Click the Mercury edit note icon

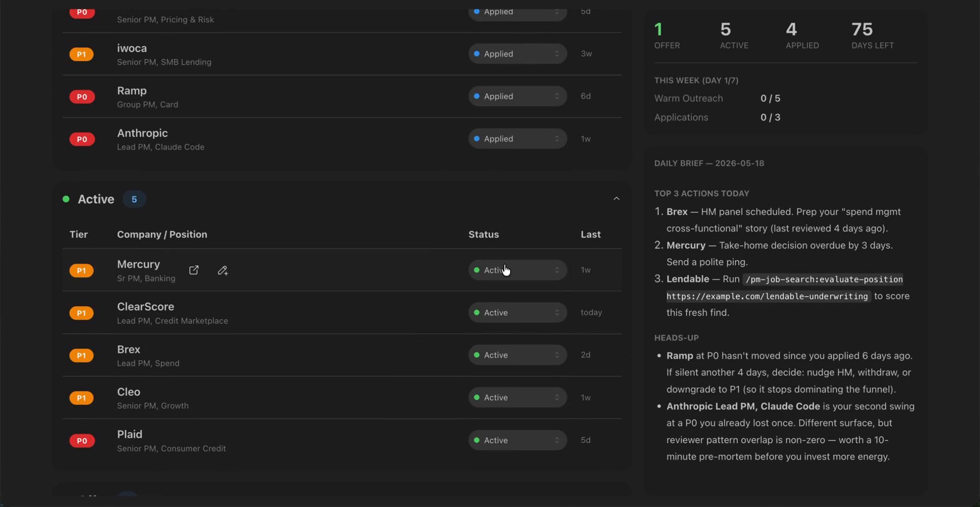pos(223,270)
